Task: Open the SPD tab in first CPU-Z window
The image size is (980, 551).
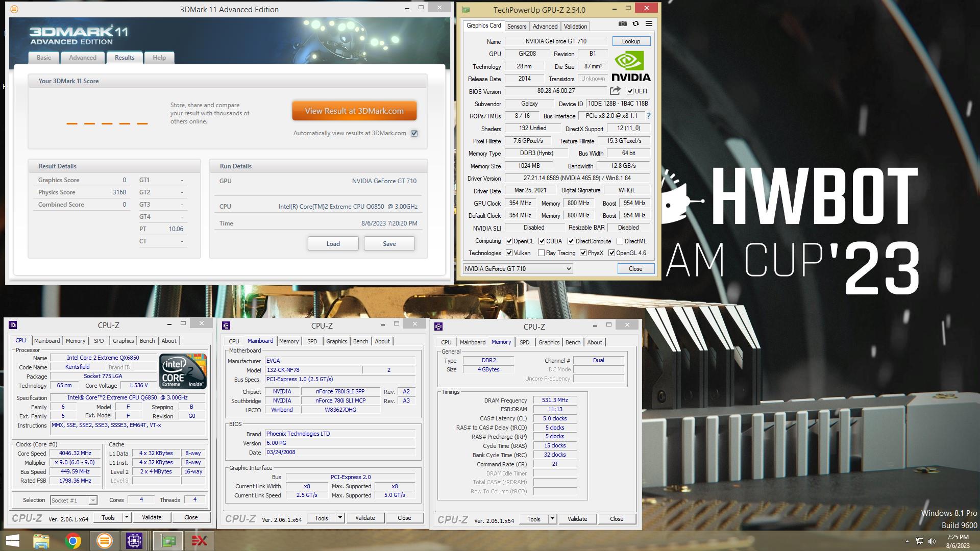Action: (99, 341)
